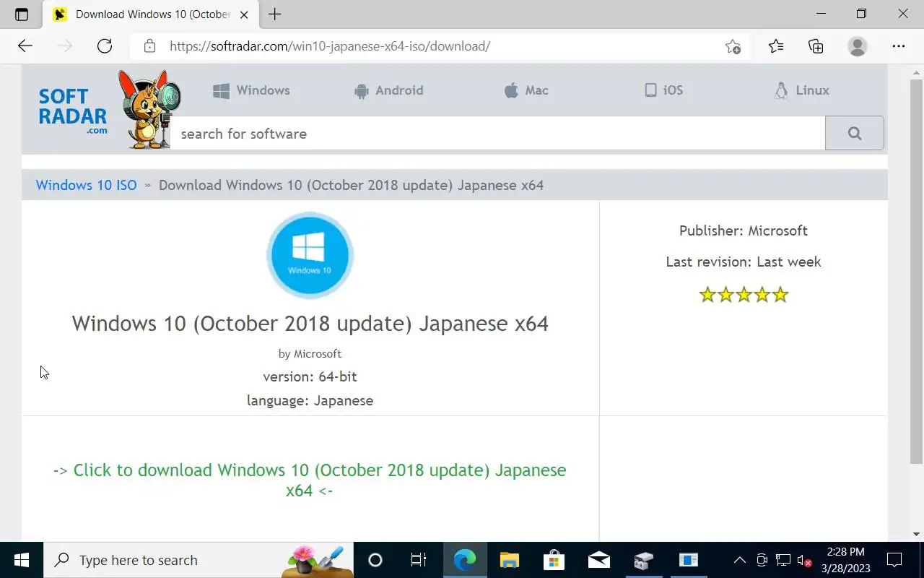Screen dimensions: 924x578
Task: Click the page vertical scrollbar thumb
Action: (916, 271)
